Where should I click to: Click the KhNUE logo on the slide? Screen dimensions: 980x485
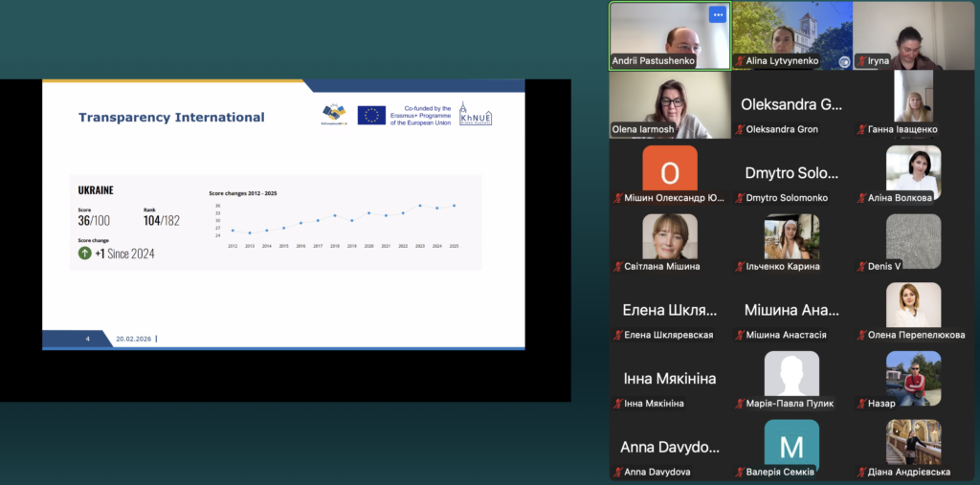coord(476,114)
